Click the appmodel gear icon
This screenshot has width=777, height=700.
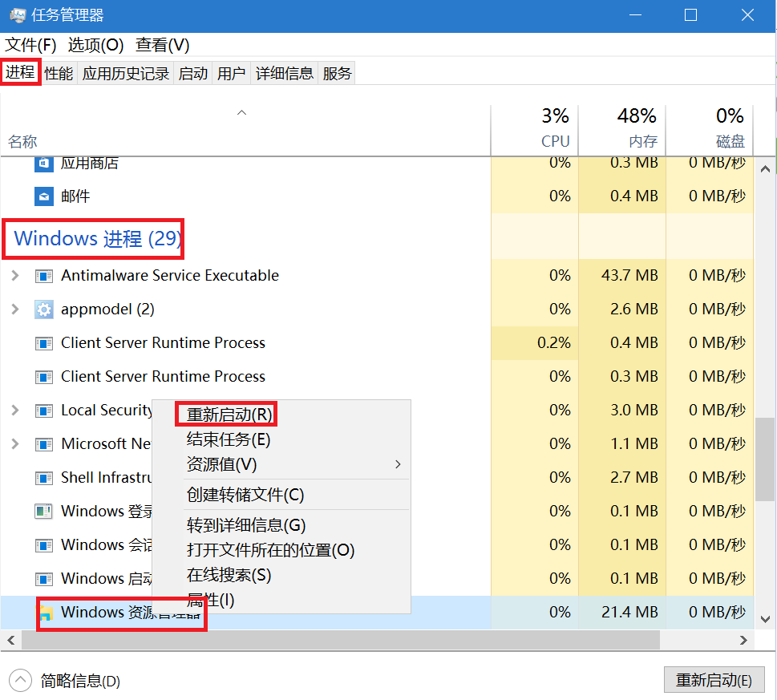tap(43, 310)
